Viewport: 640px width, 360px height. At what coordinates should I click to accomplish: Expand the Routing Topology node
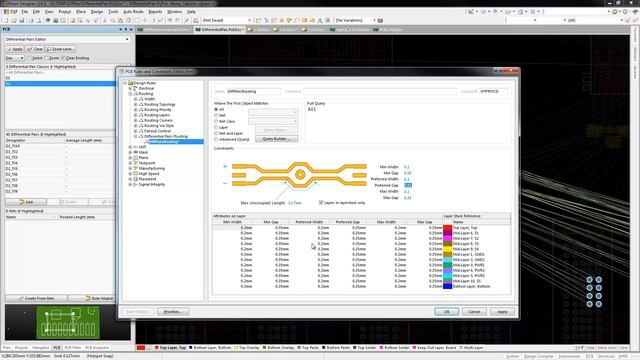(x=136, y=104)
